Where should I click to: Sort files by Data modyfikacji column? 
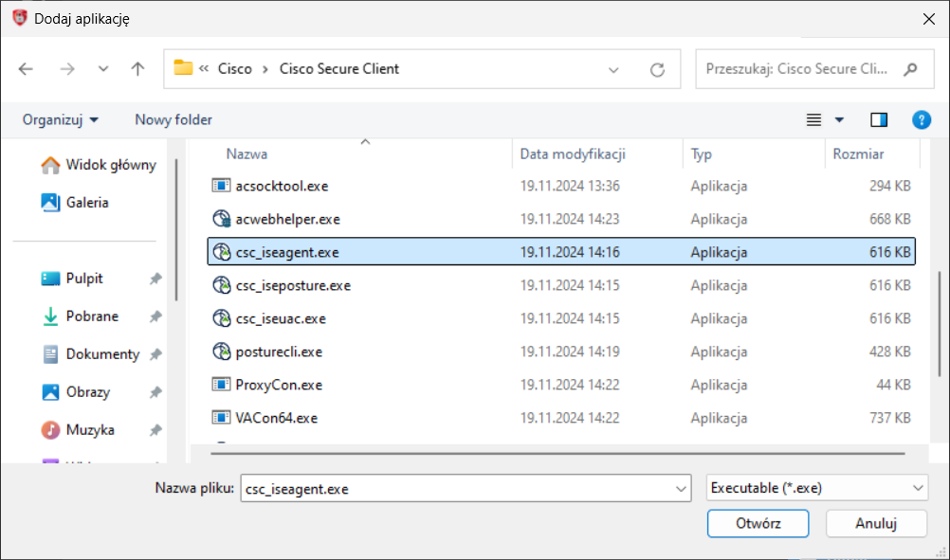click(573, 154)
